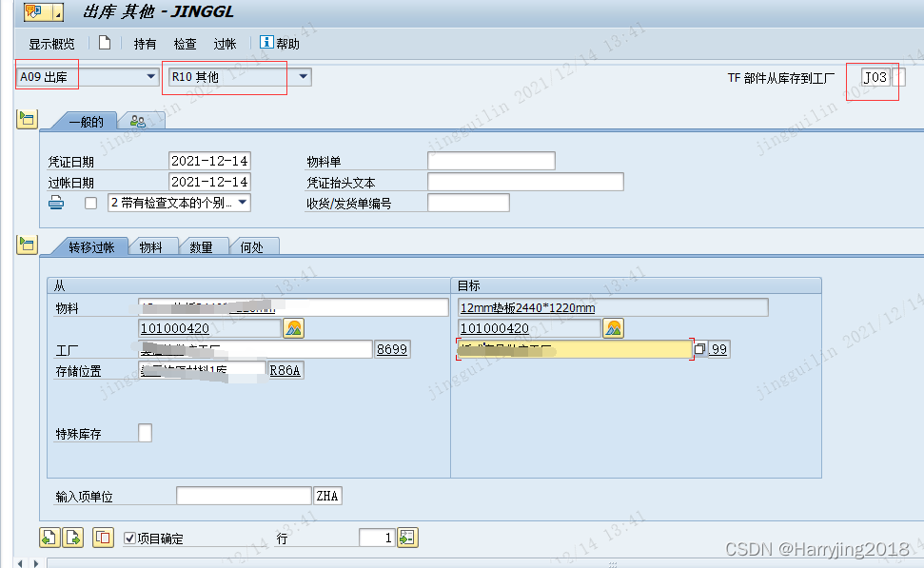Show material picture icon in Target section
The width and height of the screenshot is (924, 568).
pyautogui.click(x=614, y=328)
